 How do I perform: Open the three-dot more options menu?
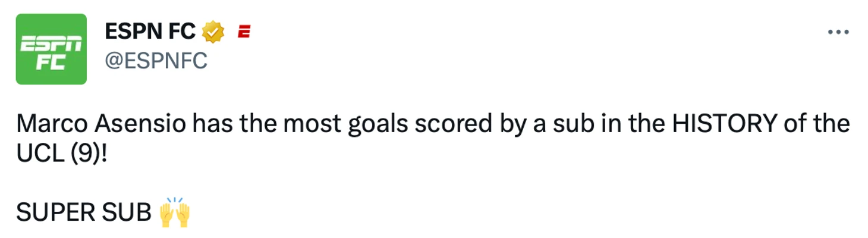point(838,32)
